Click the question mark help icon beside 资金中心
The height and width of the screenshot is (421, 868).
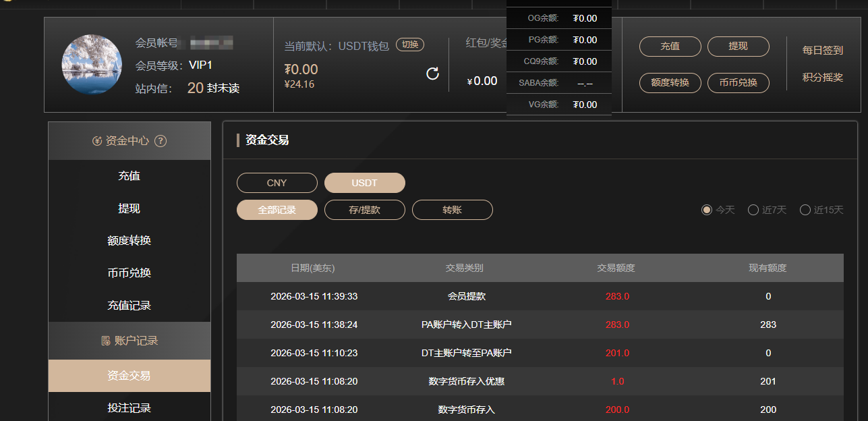(x=160, y=141)
